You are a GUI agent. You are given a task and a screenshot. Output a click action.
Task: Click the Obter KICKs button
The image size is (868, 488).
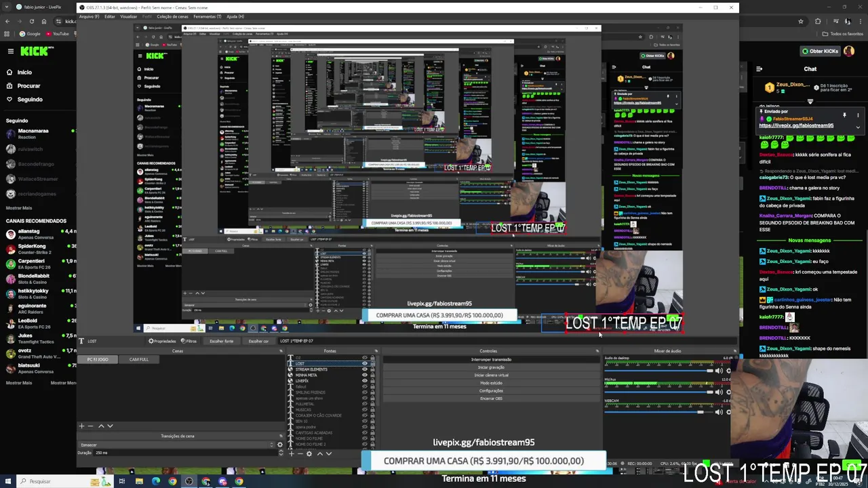click(x=820, y=51)
